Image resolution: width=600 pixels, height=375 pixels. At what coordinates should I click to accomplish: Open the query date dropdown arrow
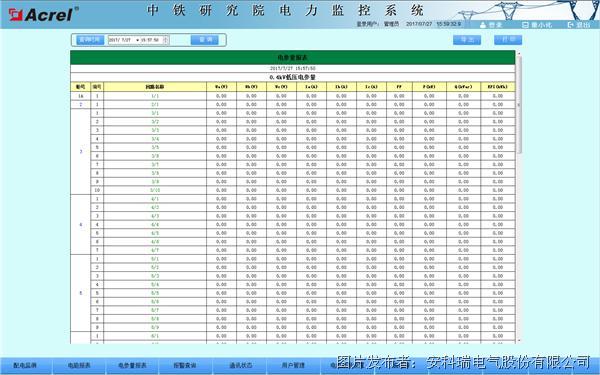[x=137, y=40]
